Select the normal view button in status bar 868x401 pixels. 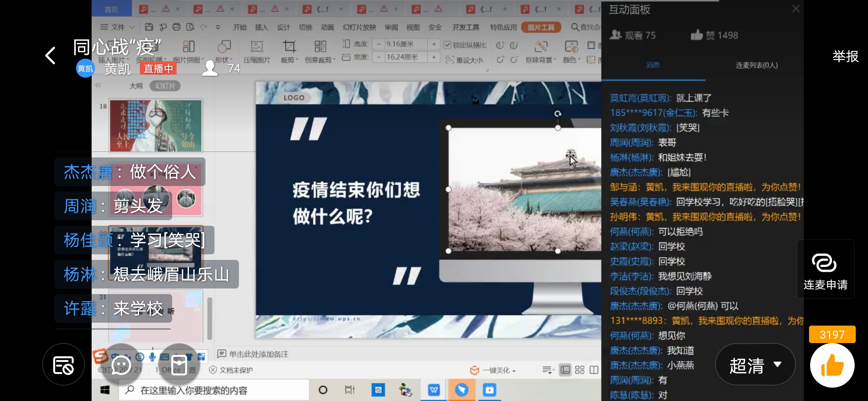tap(565, 370)
